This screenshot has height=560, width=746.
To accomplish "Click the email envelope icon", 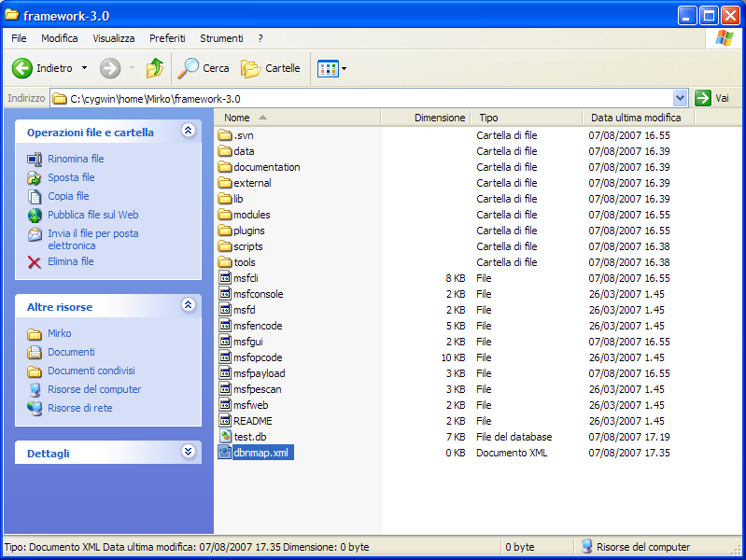I will pyautogui.click(x=35, y=234).
